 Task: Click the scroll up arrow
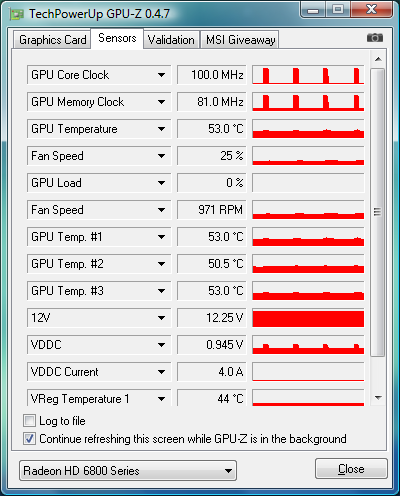(378, 59)
